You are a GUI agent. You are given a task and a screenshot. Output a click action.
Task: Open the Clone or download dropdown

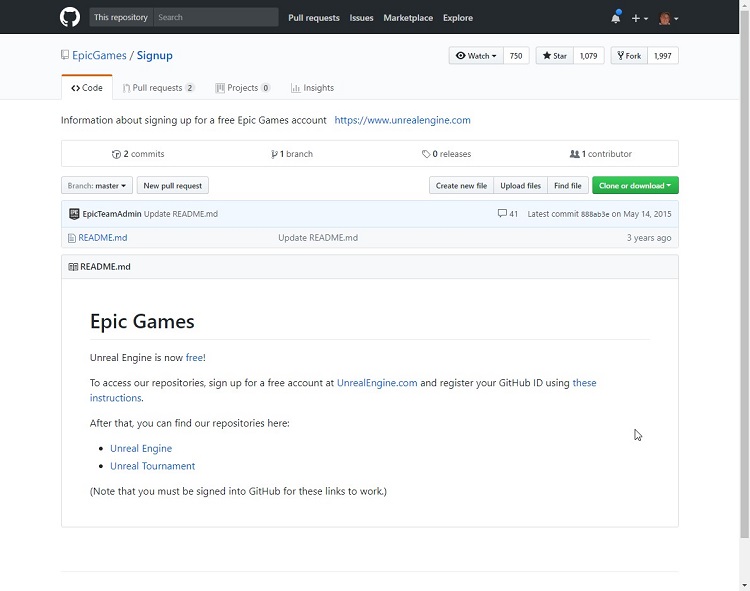[635, 186]
